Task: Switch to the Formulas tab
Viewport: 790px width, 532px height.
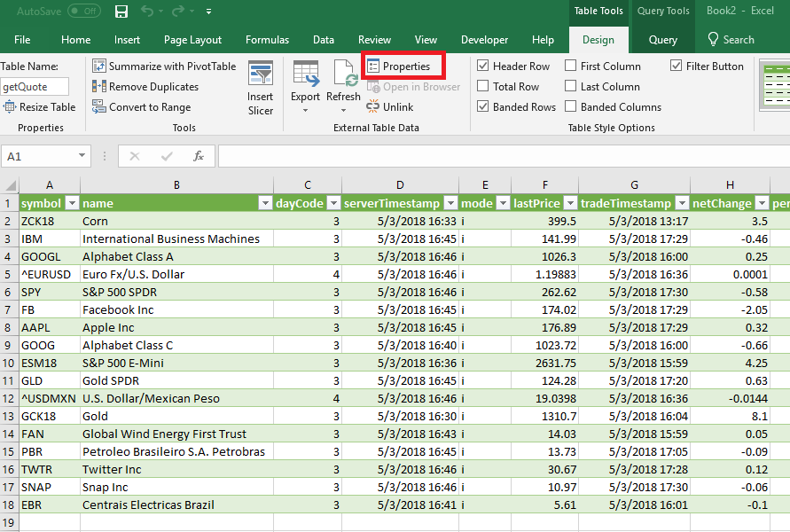Action: 267,40
